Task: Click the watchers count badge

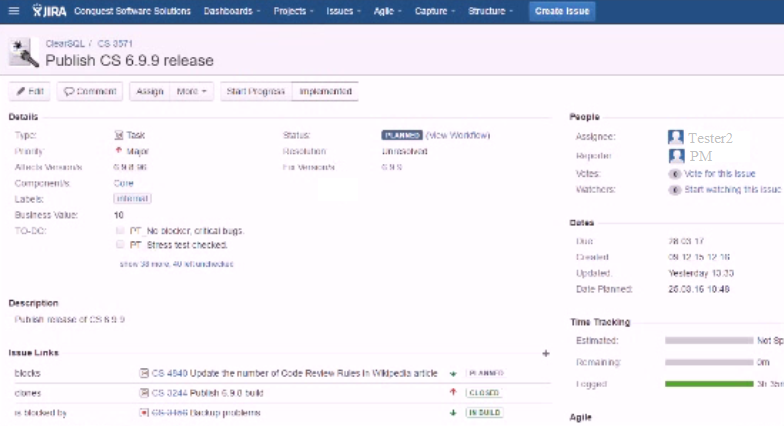Action: pyautogui.click(x=674, y=190)
